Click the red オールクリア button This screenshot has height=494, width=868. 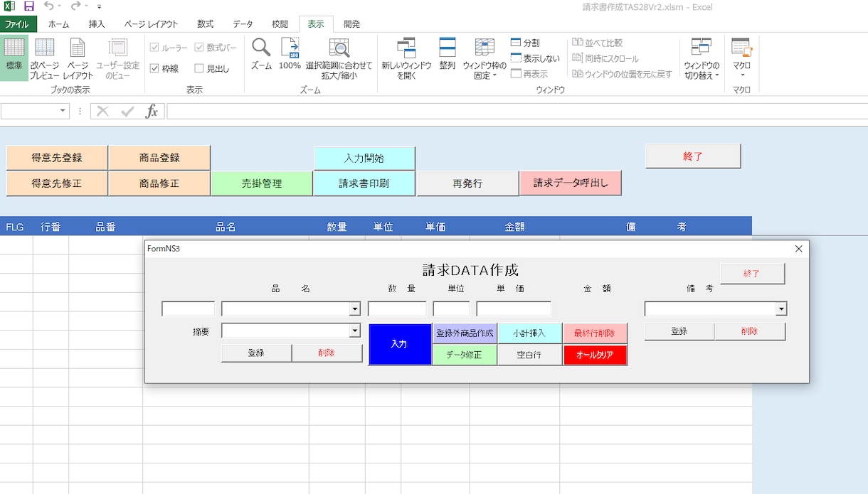[595, 355]
